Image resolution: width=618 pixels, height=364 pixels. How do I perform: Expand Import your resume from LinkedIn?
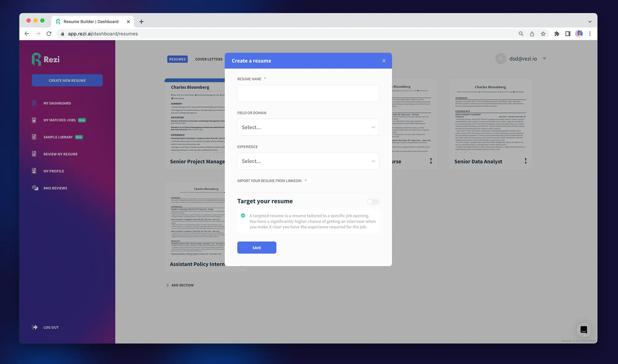pos(272,181)
